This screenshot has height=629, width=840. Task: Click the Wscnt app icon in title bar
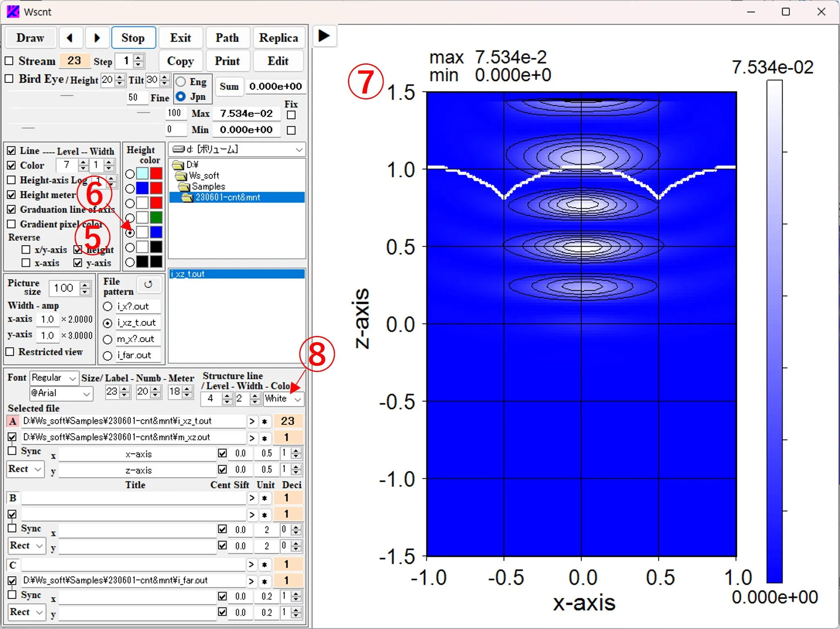pyautogui.click(x=13, y=11)
